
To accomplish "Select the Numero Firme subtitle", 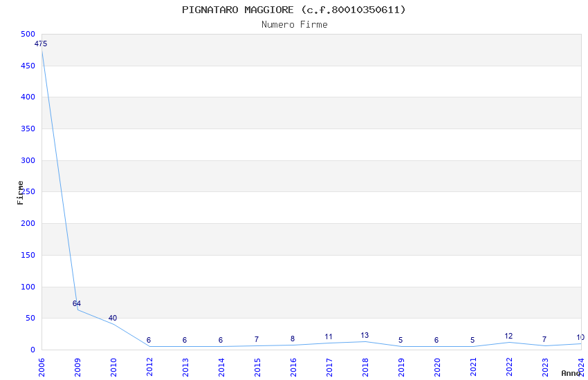I will [295, 24].
